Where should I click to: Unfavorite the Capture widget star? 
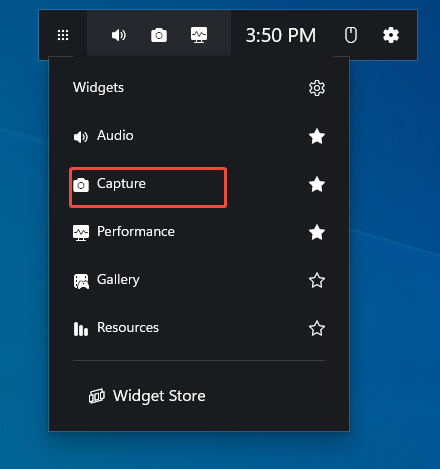click(317, 184)
